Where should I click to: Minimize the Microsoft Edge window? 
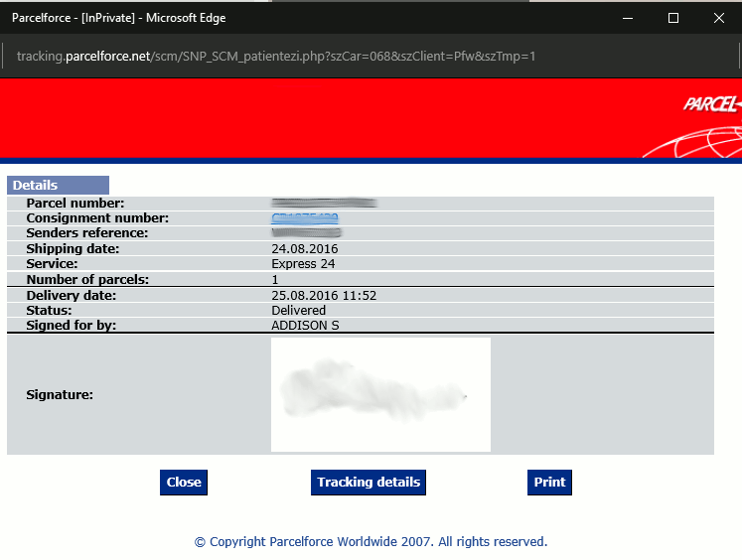[628, 18]
